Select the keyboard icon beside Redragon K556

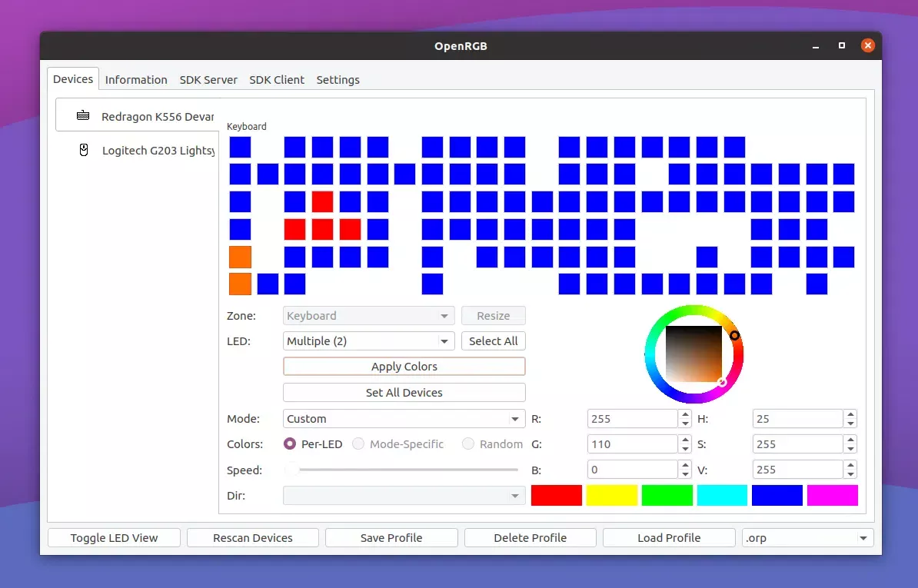[x=84, y=115]
